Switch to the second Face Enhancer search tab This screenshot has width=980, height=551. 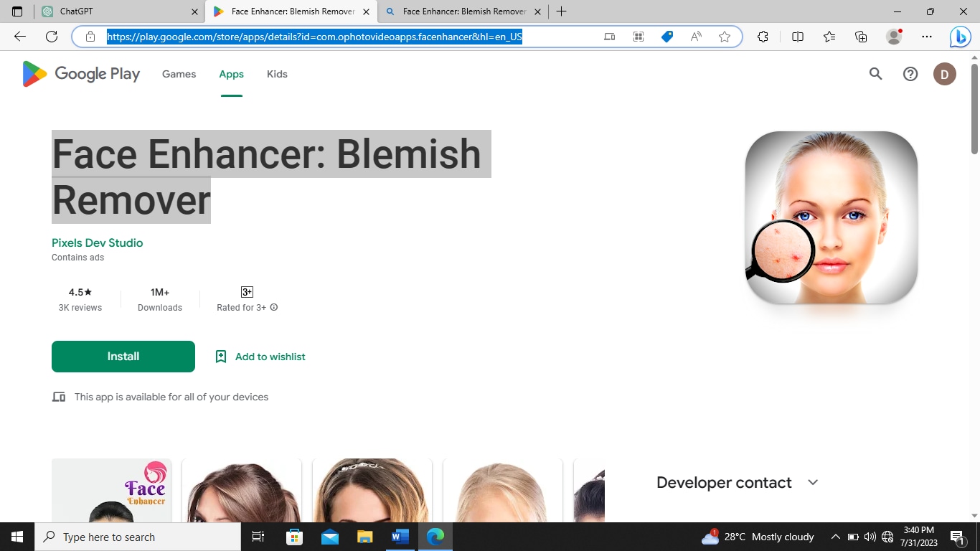463,11
